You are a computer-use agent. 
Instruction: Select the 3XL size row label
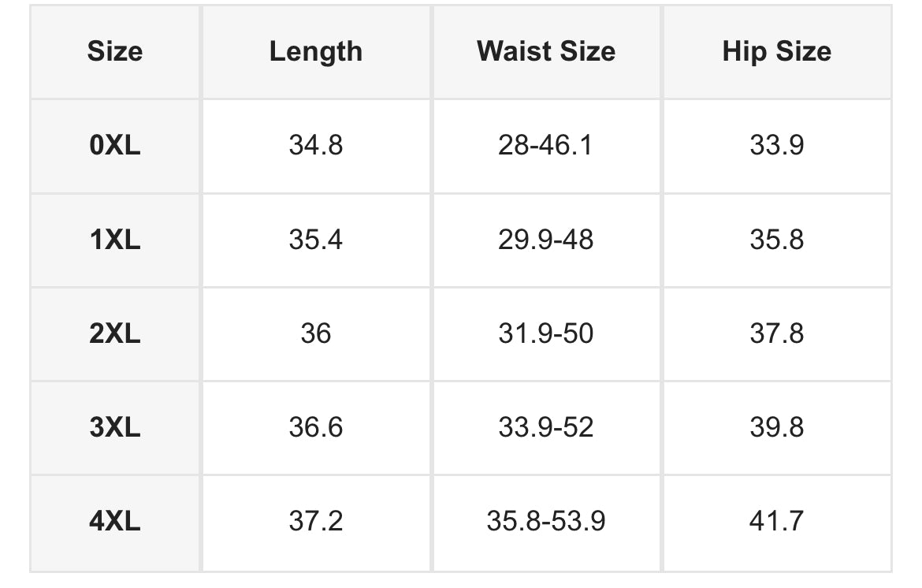click(115, 427)
